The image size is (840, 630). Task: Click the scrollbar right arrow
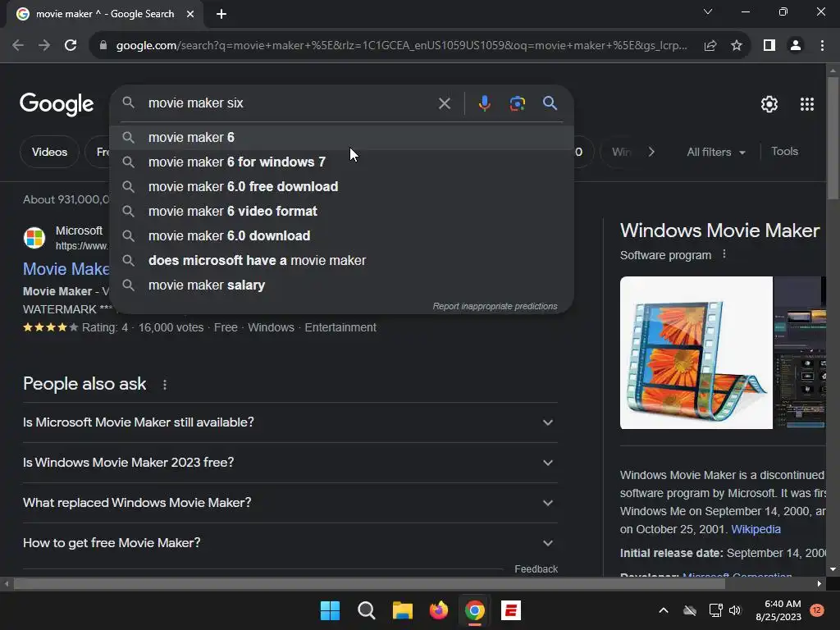819,584
